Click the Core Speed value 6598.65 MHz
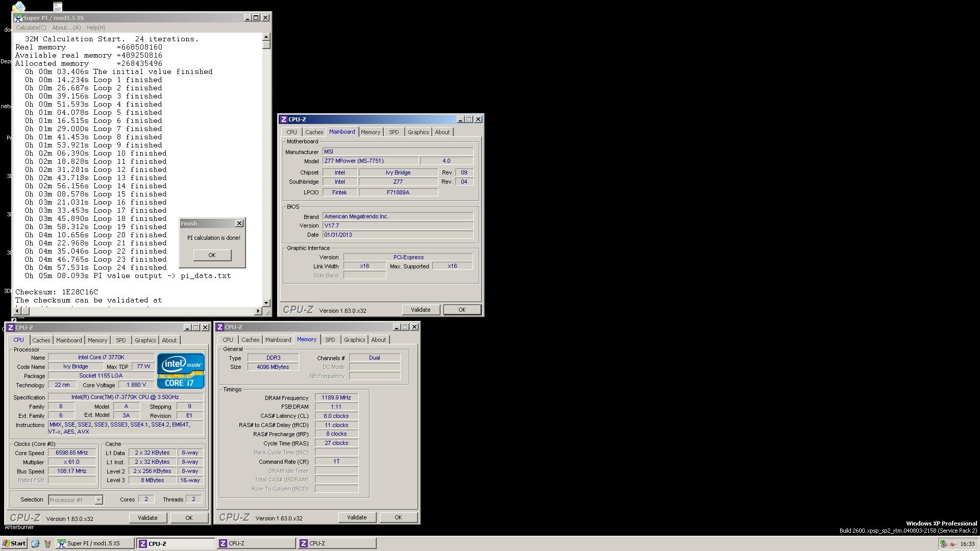 (72, 453)
